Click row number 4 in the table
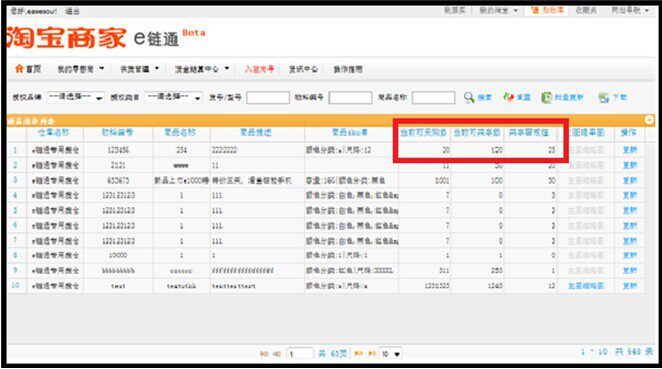 [16, 195]
